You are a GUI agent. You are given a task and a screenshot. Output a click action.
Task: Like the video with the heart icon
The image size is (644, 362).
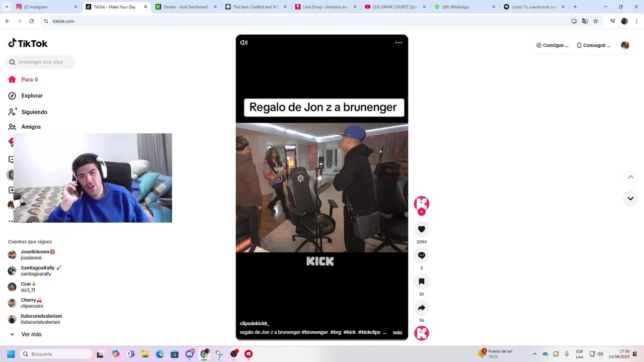pos(422,229)
